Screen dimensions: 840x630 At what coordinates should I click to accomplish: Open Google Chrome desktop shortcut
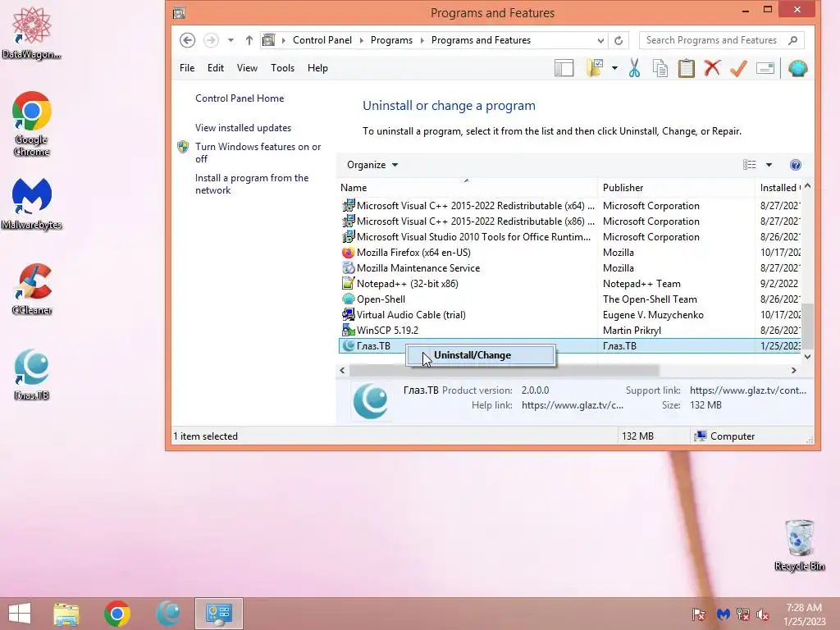(32, 124)
